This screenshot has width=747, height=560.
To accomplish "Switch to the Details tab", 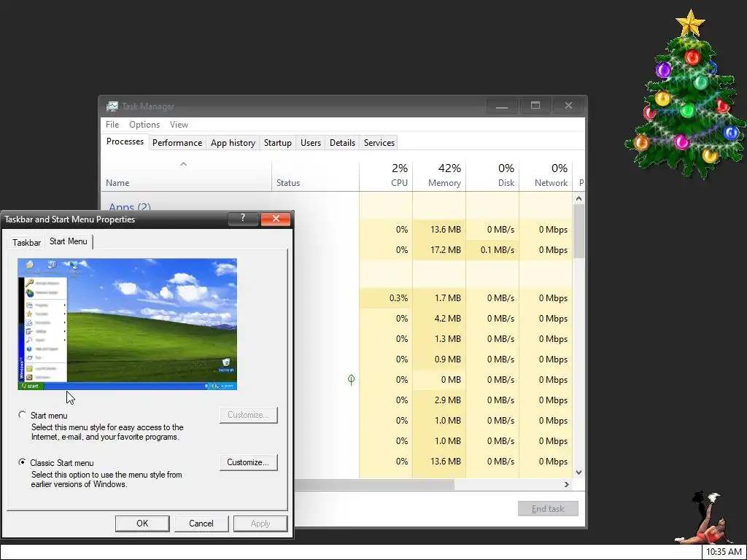I will (343, 143).
